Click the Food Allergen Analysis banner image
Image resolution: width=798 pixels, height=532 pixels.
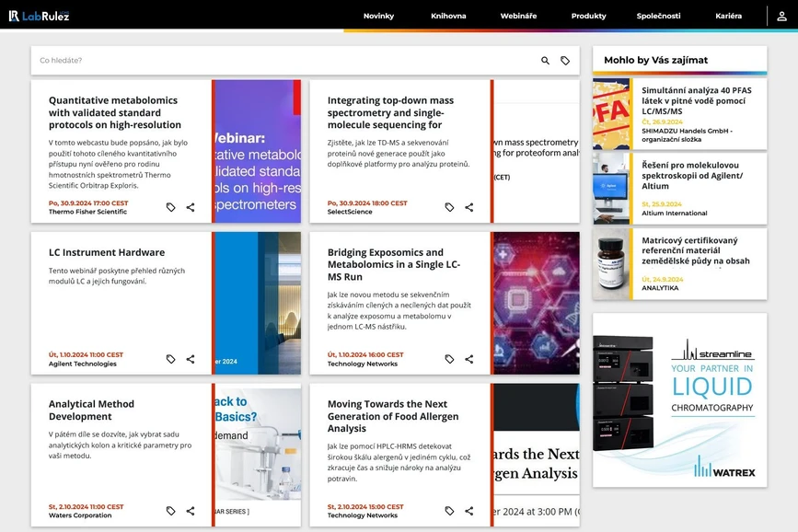coord(537,455)
